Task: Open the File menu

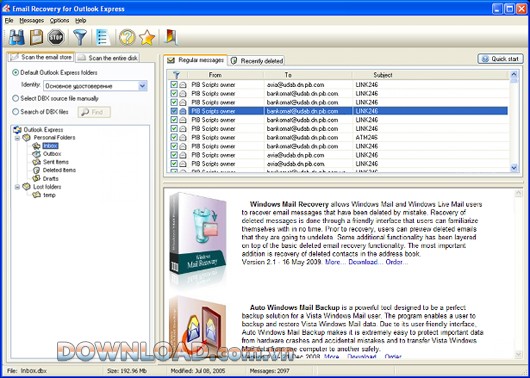Action: click(9, 21)
